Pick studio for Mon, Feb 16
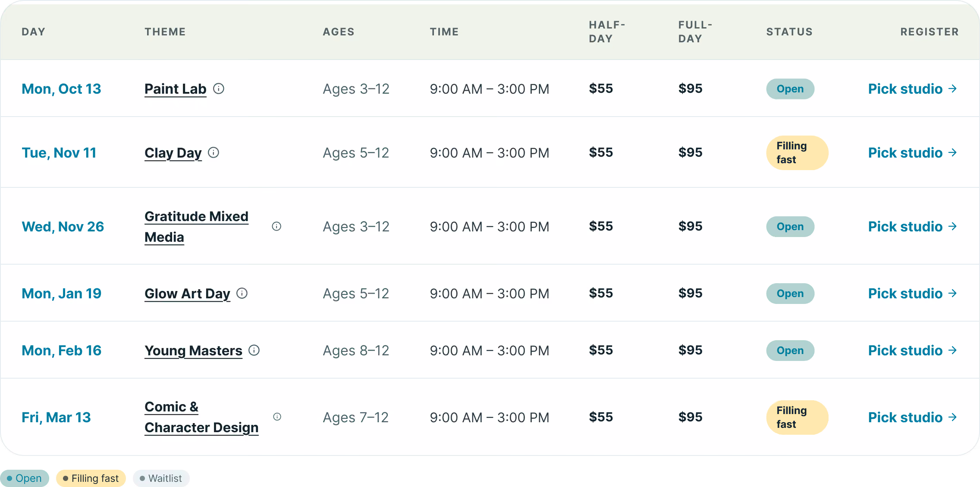This screenshot has height=487, width=980. click(912, 350)
